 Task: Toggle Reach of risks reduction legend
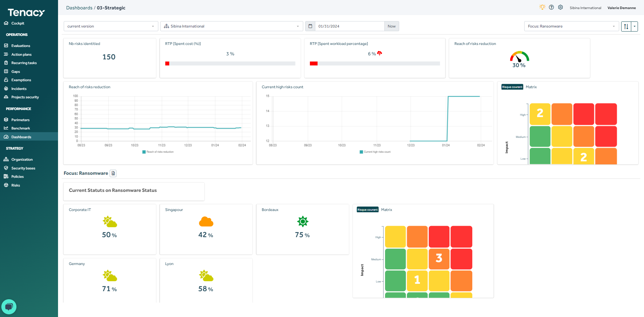(x=158, y=152)
